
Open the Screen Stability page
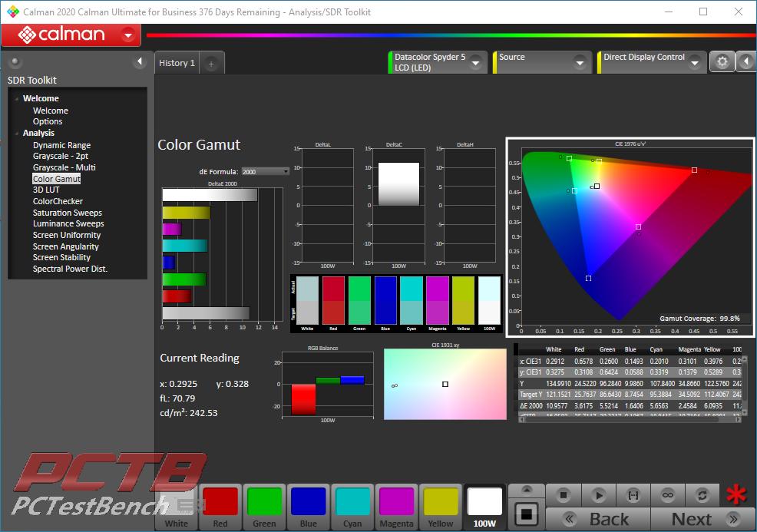(61, 258)
